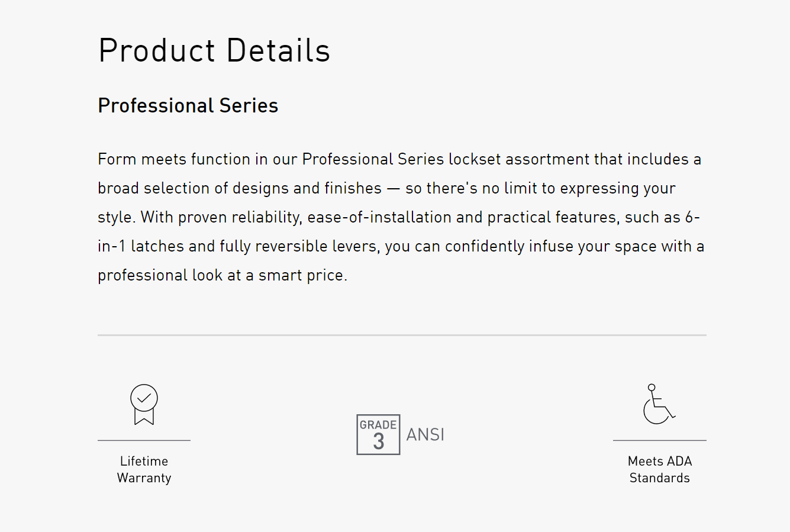Viewport: 790px width, 532px height.
Task: Click the Grade 3 ANSI box icon
Action: [378, 434]
